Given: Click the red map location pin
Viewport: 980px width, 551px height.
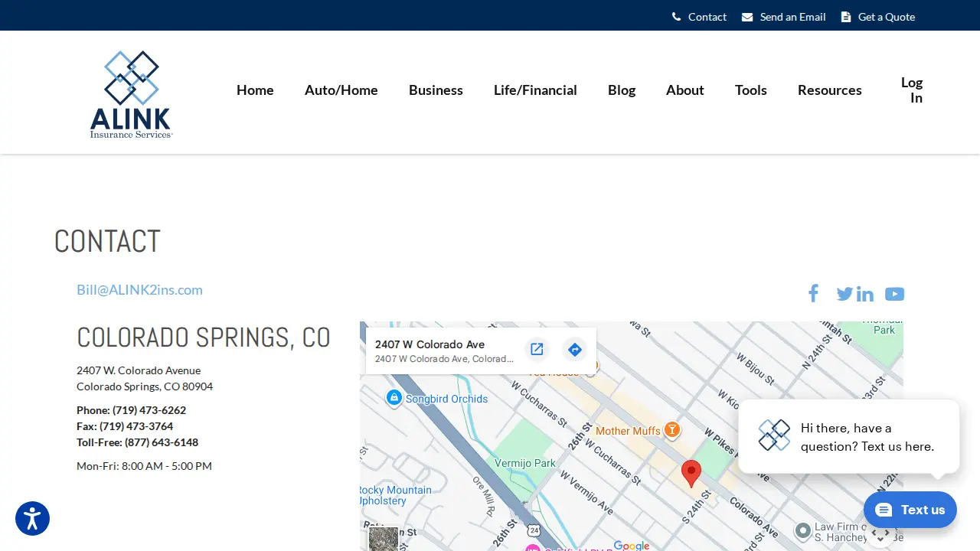Looking at the screenshot, I should tap(691, 474).
